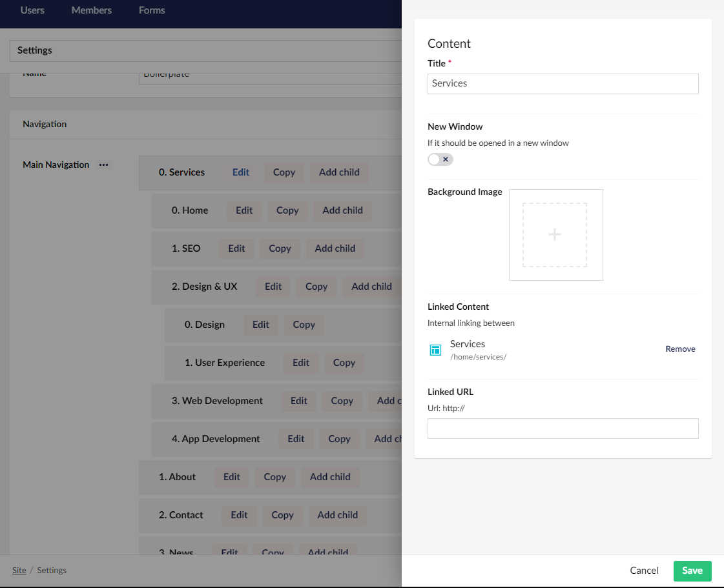The image size is (724, 588).
Task: Open the Forms section
Action: 152,10
